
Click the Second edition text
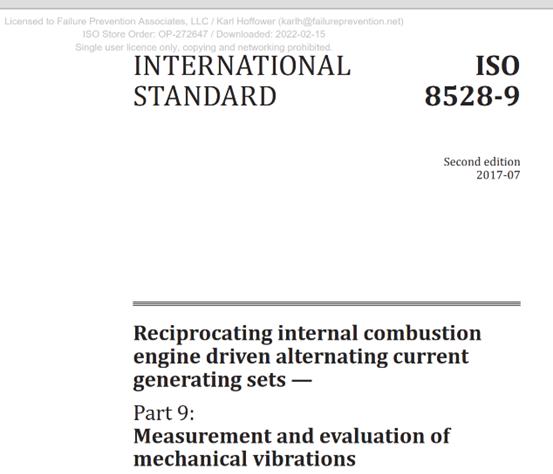click(x=482, y=162)
